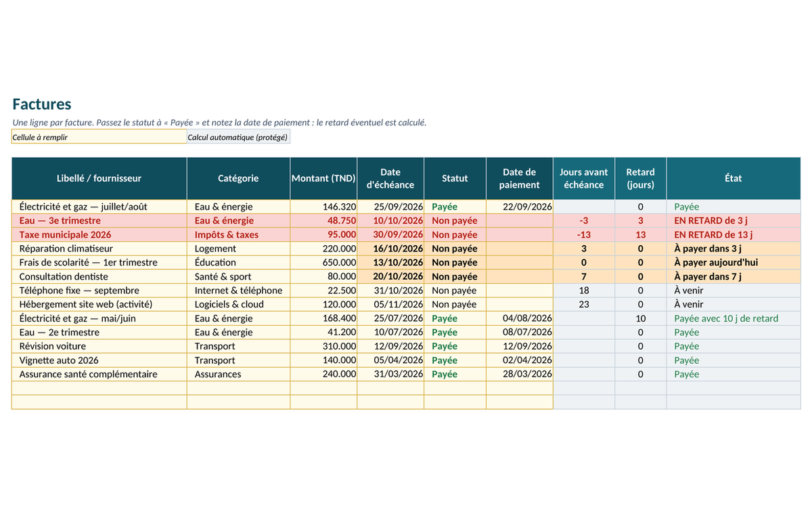Click the days-before-due value '-13'

coord(584,234)
